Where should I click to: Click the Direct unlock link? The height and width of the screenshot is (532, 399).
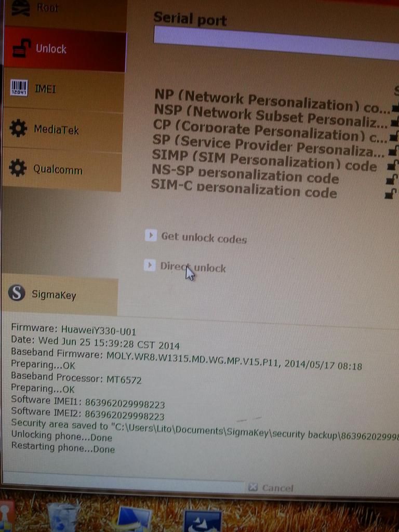point(193,268)
